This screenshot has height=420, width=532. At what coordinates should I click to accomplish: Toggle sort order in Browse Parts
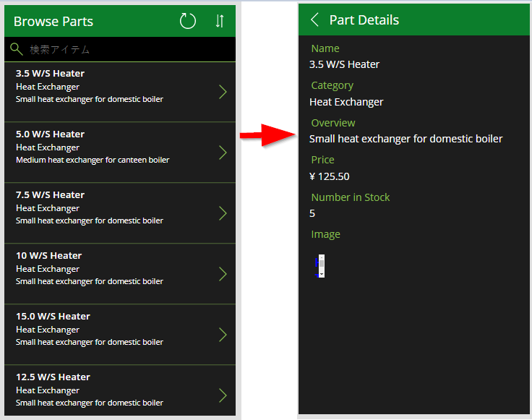(220, 21)
